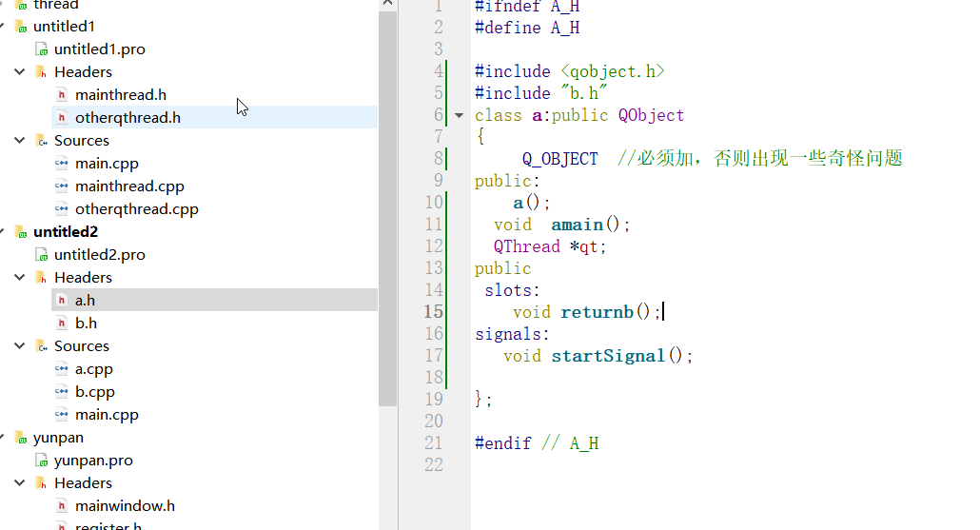Click the mainthread.cpp file icon
The width and height of the screenshot is (980, 530).
(61, 186)
